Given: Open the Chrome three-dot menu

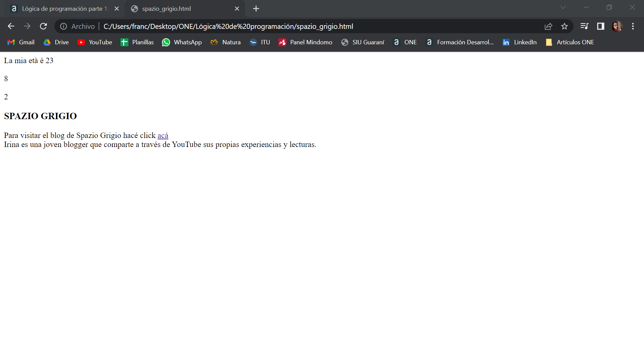Looking at the screenshot, I should click(633, 26).
